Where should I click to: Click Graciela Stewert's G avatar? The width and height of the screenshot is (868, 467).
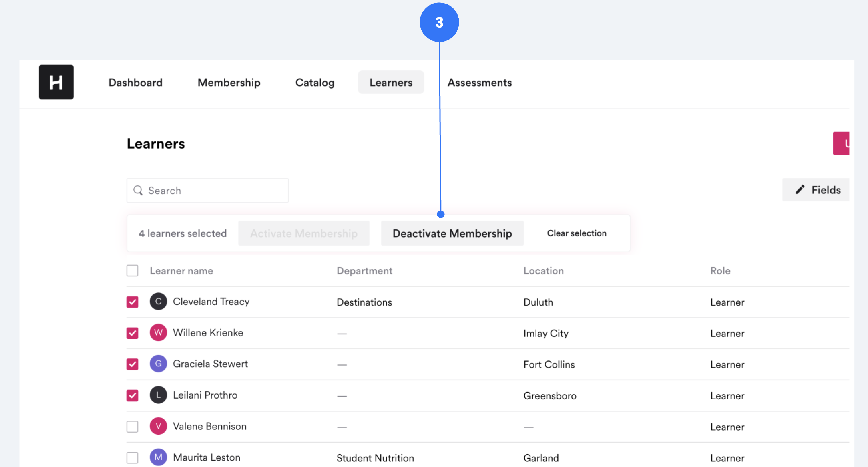pyautogui.click(x=158, y=364)
